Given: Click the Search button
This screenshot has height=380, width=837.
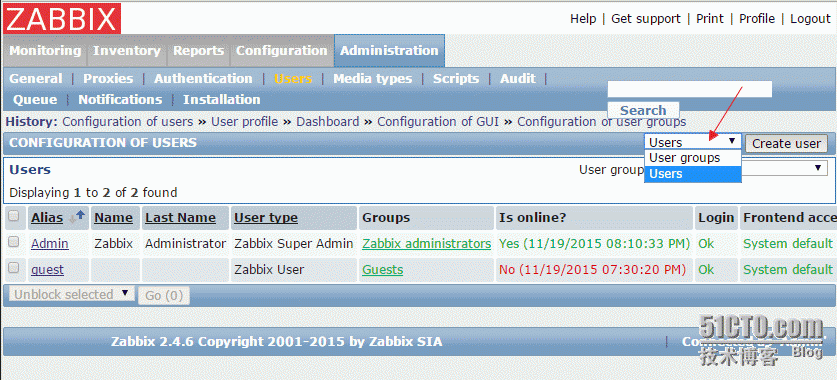Looking at the screenshot, I should tap(643, 110).
